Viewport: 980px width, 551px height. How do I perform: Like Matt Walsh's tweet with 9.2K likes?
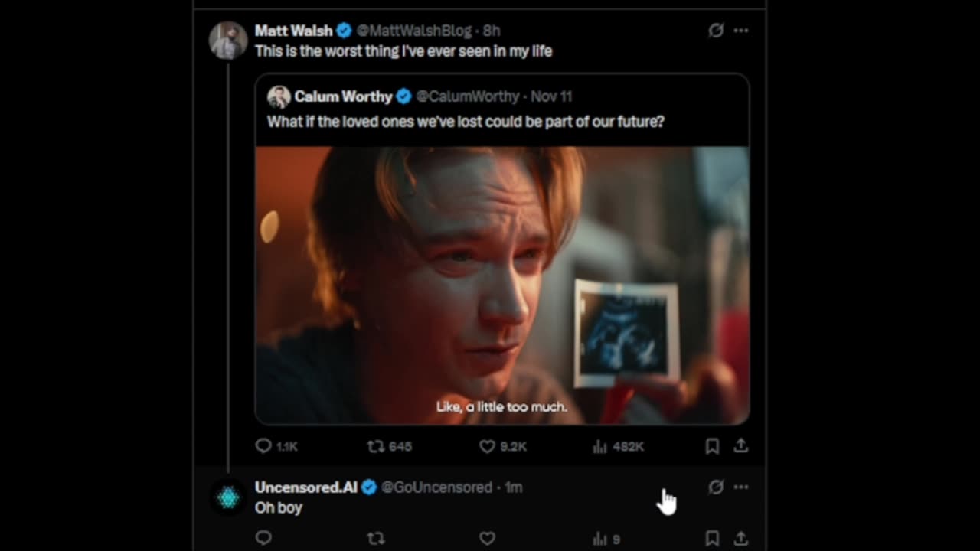pos(488,446)
